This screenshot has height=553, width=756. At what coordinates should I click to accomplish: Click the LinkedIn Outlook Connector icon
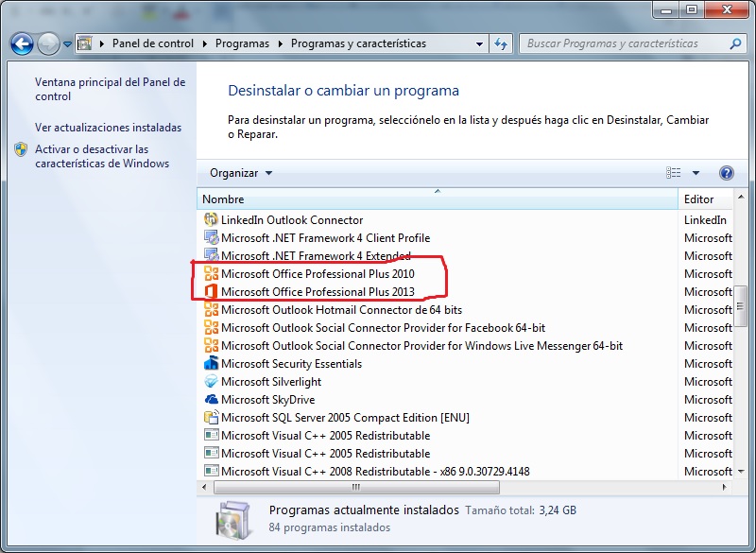pos(211,220)
